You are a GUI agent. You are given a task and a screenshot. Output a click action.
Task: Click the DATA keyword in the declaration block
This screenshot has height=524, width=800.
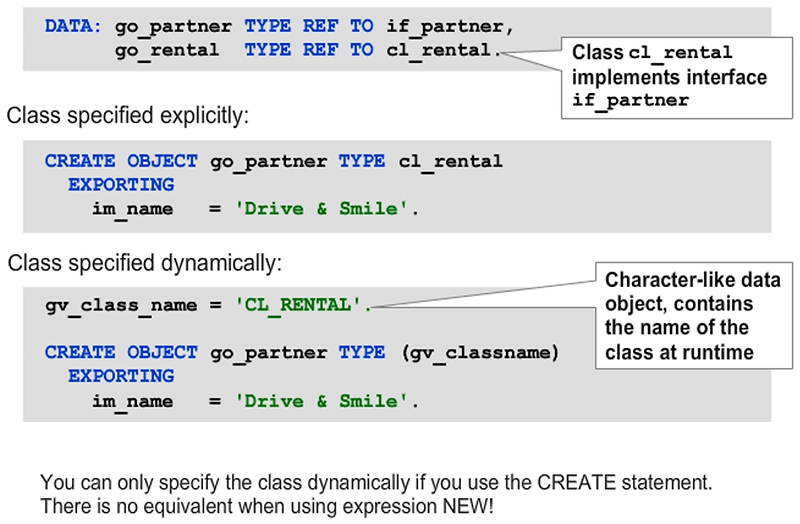click(x=73, y=25)
